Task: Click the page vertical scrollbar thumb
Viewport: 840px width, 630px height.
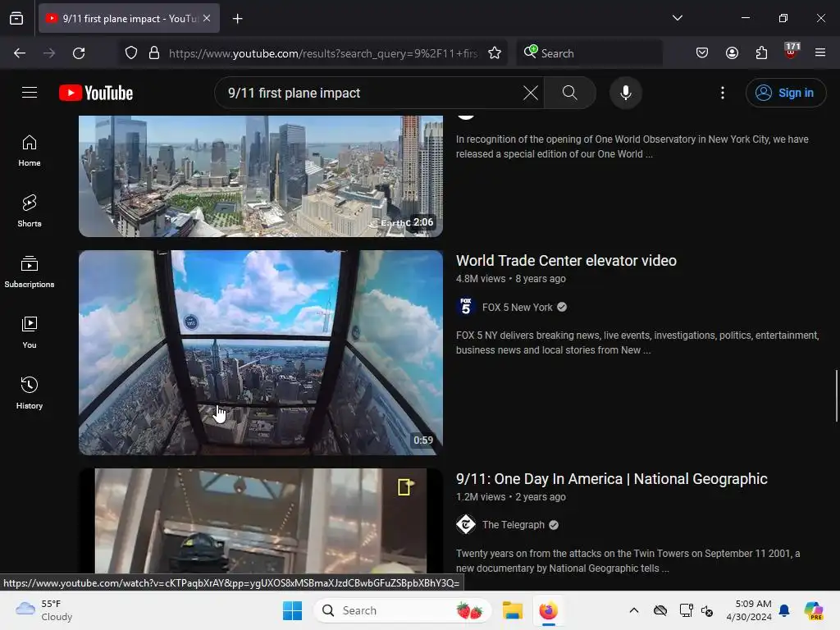Action: [836, 395]
